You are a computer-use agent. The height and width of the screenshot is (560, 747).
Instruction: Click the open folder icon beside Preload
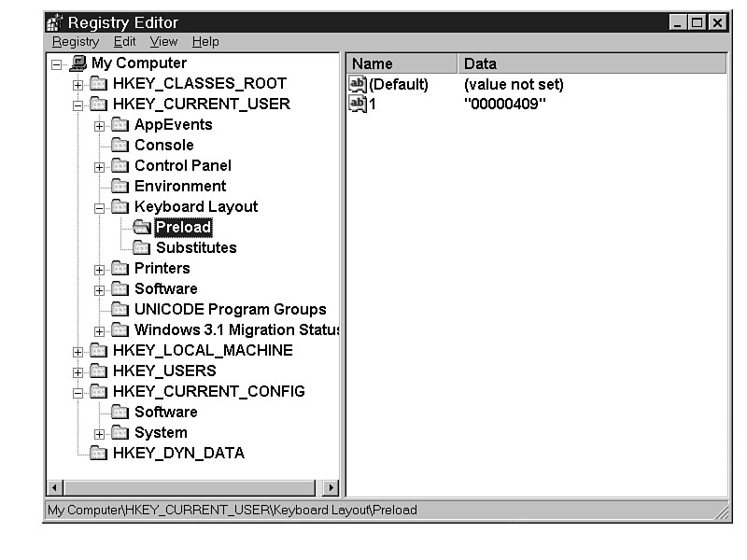click(x=141, y=227)
